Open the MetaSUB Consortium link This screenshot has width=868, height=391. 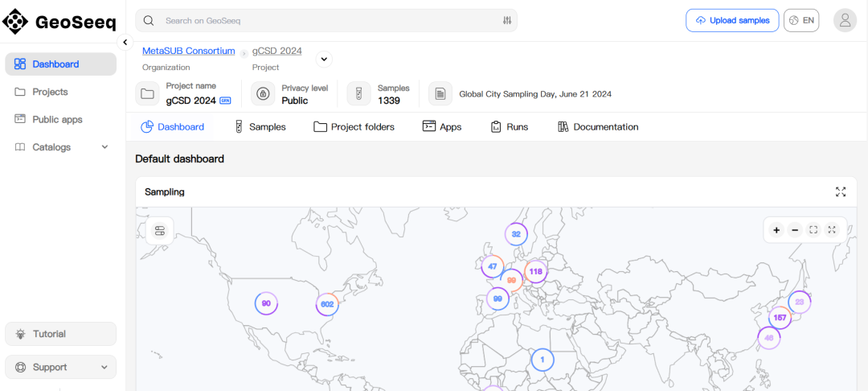(189, 51)
